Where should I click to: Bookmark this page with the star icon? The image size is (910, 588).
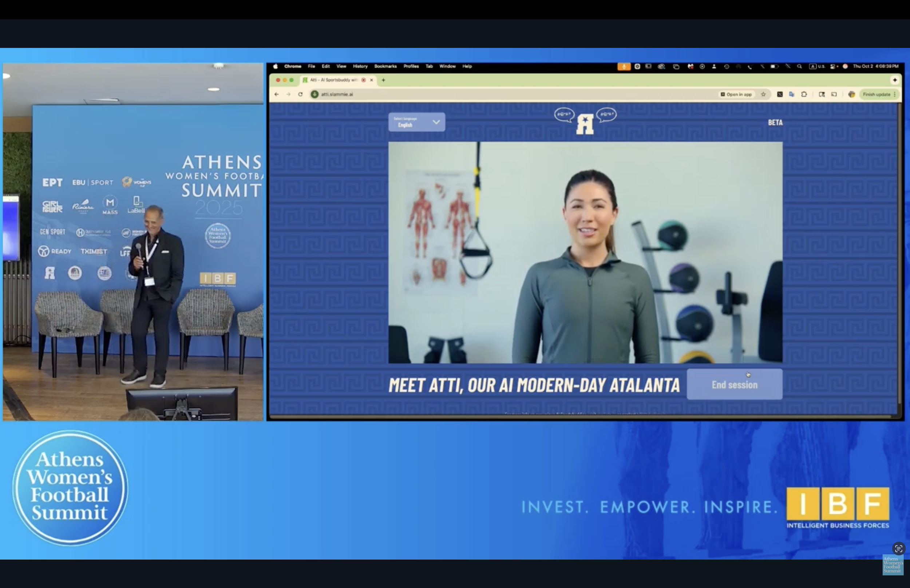tap(763, 94)
